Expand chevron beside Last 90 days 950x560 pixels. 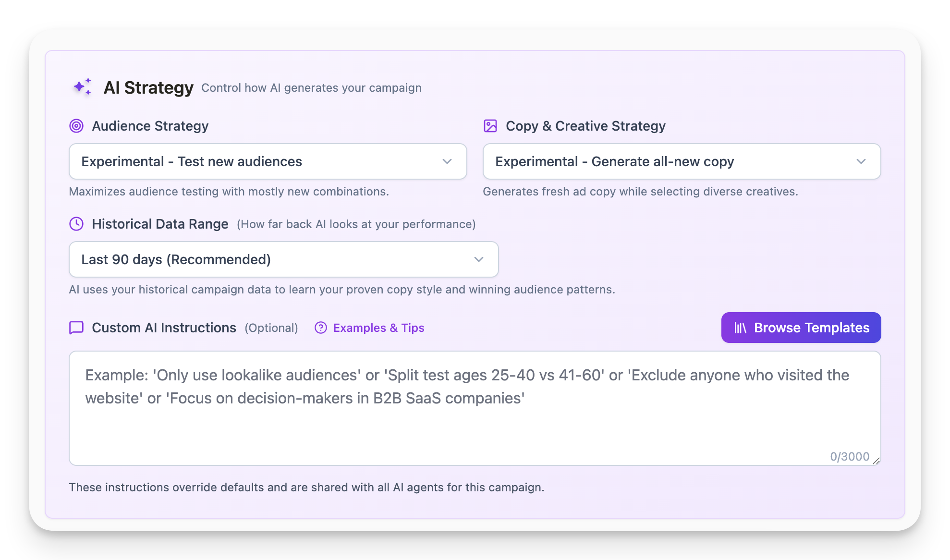(479, 259)
